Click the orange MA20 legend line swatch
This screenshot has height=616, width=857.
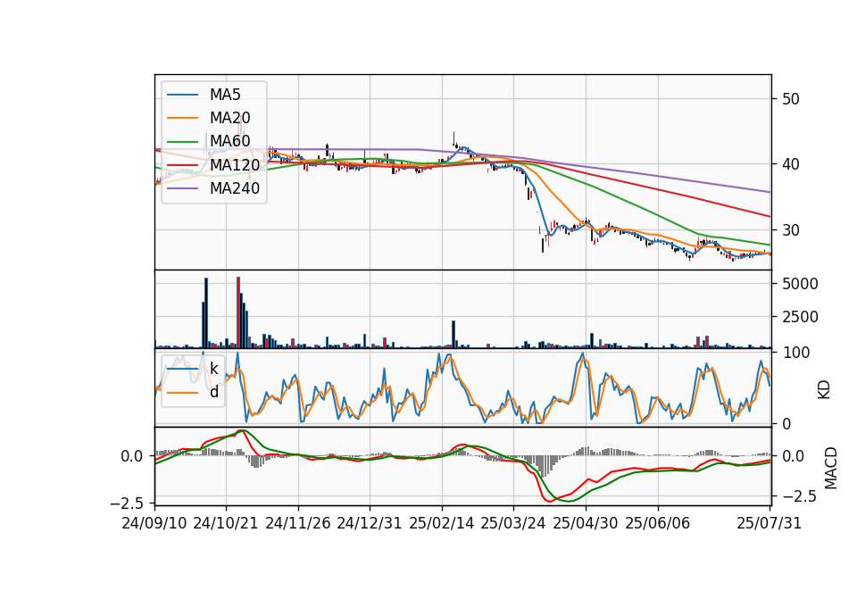click(182, 118)
